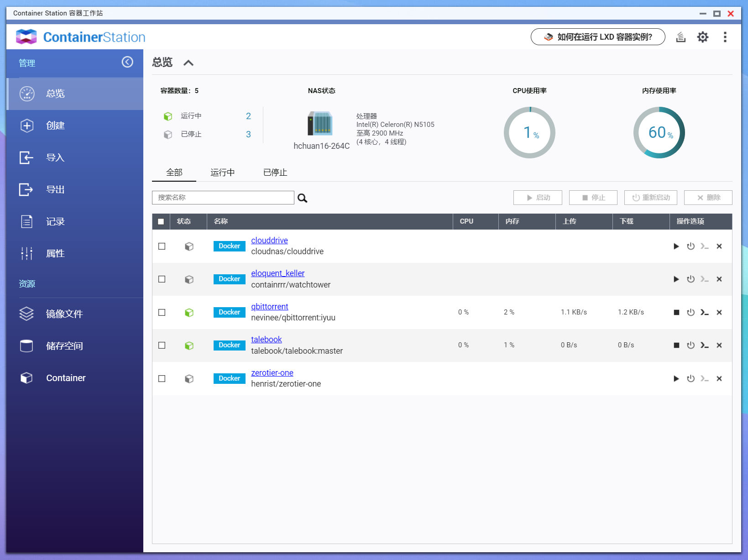The width and height of the screenshot is (748, 560).
Task: Restart zerotier-one using its power icon
Action: (x=690, y=379)
